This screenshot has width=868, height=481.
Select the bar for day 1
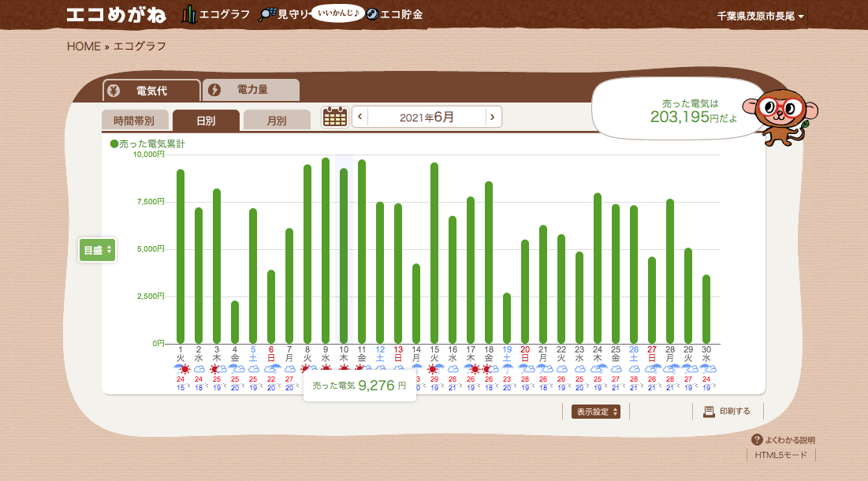[x=181, y=256]
